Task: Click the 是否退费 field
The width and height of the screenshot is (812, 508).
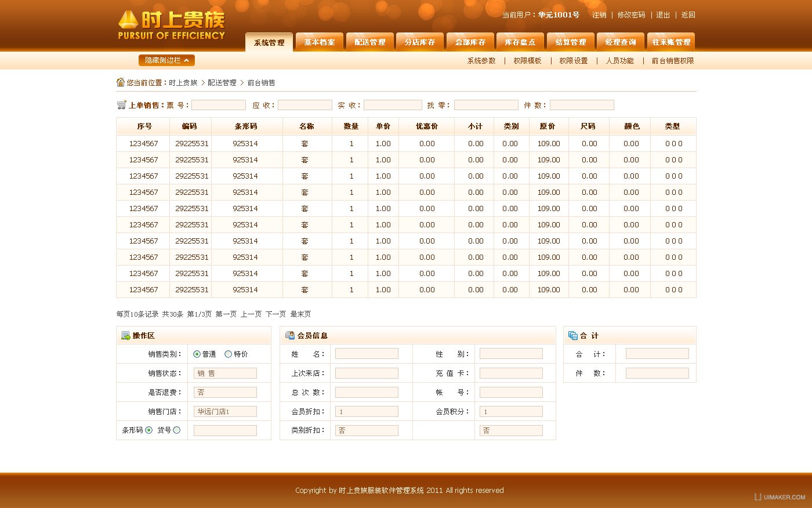Action: pyautogui.click(x=225, y=393)
